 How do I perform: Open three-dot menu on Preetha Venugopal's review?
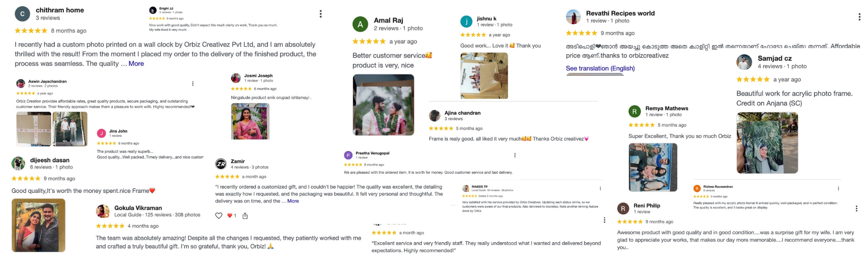pos(515,155)
